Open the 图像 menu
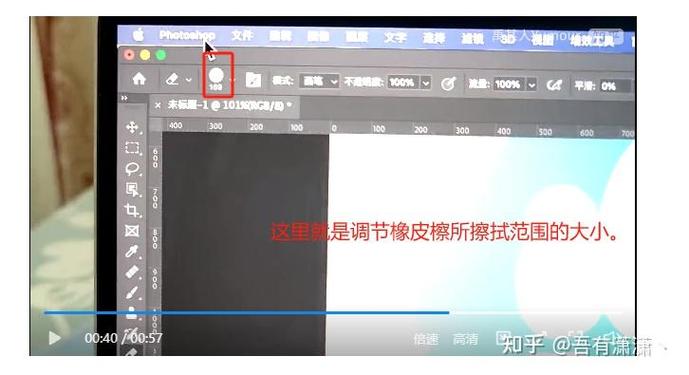This screenshot has height=375, width=689. 319,36
